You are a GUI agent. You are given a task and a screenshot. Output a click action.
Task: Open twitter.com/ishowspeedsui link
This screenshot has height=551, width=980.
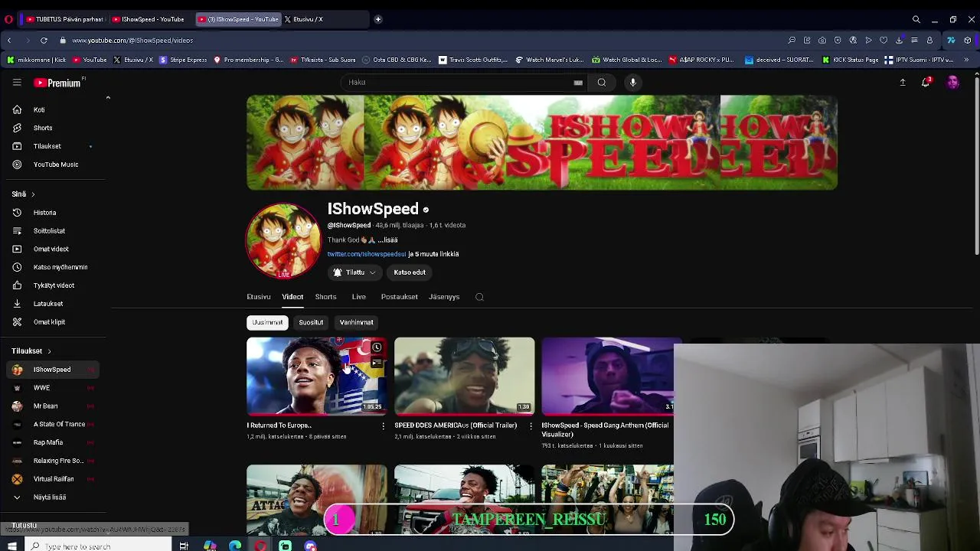point(367,254)
